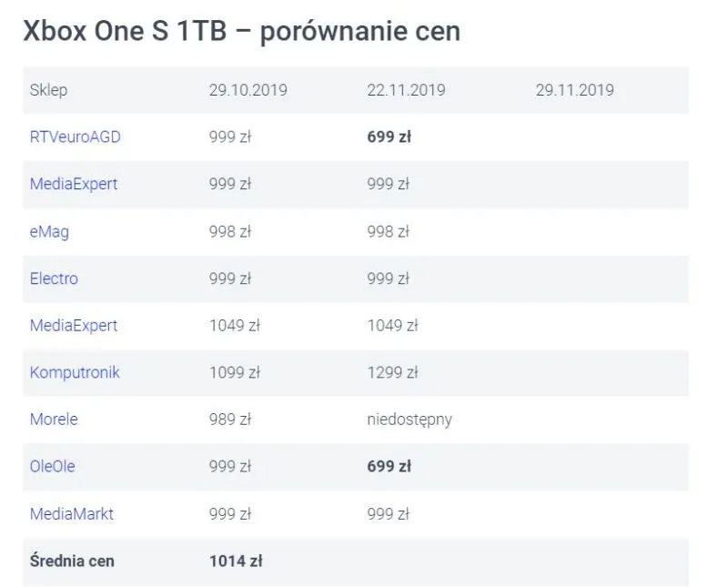Follow the OleOle store link
This screenshot has height=587, width=728.
[x=52, y=466]
